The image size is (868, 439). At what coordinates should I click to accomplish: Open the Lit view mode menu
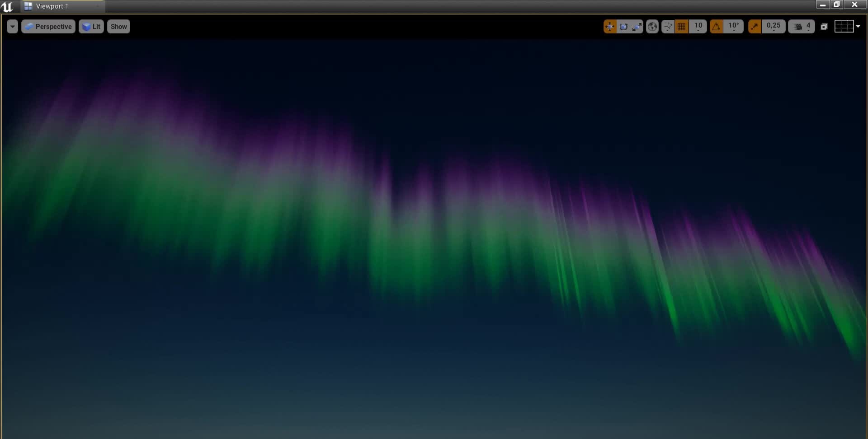[91, 26]
